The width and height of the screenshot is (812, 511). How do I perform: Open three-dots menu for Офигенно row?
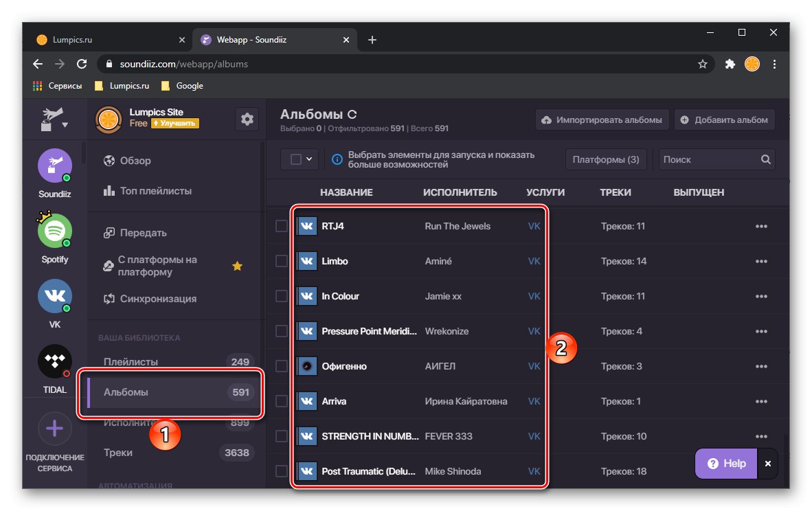[x=761, y=366]
